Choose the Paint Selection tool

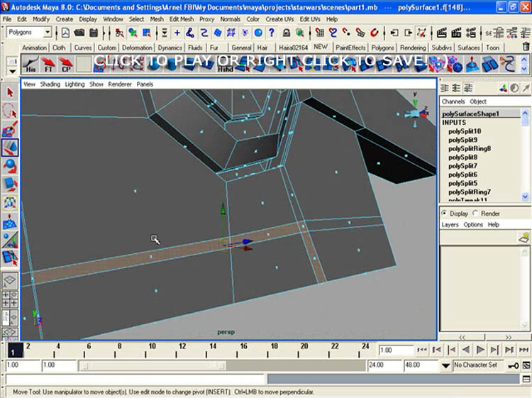[10, 130]
